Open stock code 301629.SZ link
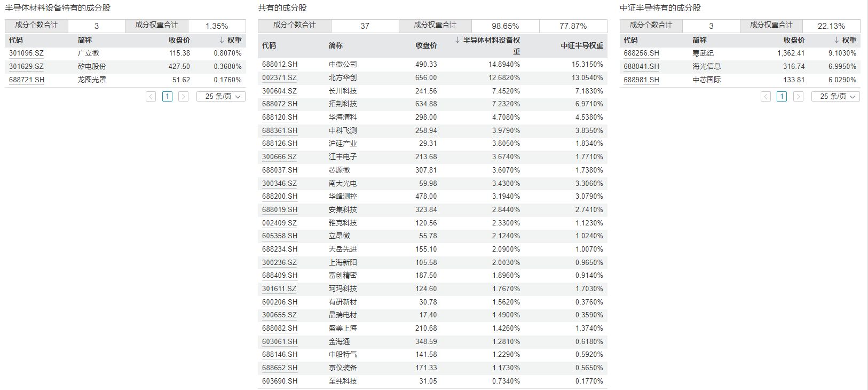Image resolution: width=868 pixels, height=390 pixels. [26, 67]
